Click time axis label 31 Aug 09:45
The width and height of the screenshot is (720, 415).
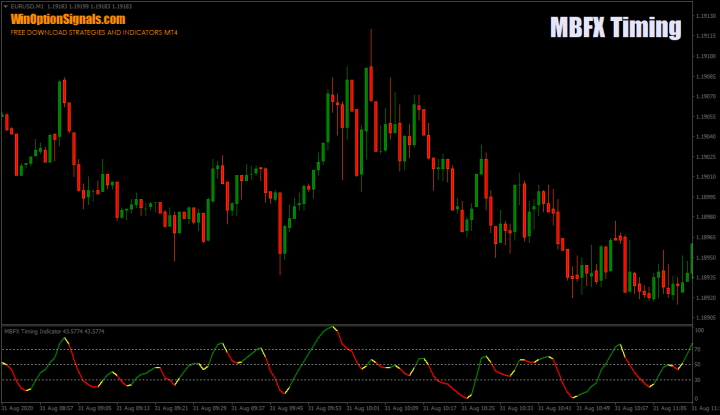click(287, 408)
